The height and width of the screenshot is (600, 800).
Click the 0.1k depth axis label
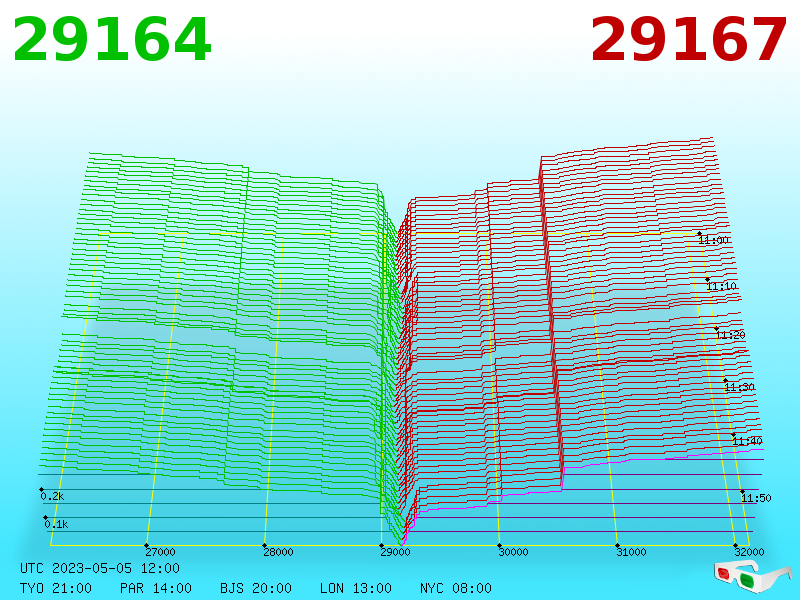(56, 524)
